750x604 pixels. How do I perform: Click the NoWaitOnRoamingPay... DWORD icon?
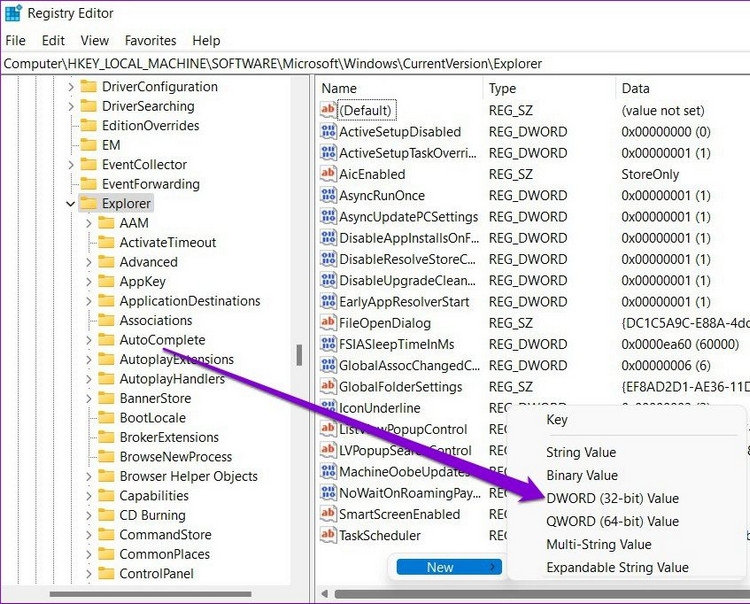click(328, 493)
